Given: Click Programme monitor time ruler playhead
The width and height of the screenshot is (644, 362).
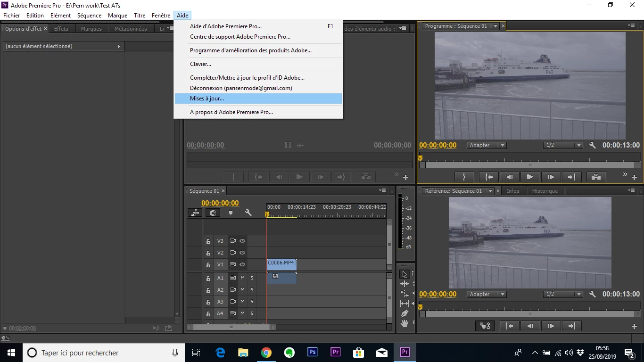Looking at the screenshot, I should tap(421, 159).
